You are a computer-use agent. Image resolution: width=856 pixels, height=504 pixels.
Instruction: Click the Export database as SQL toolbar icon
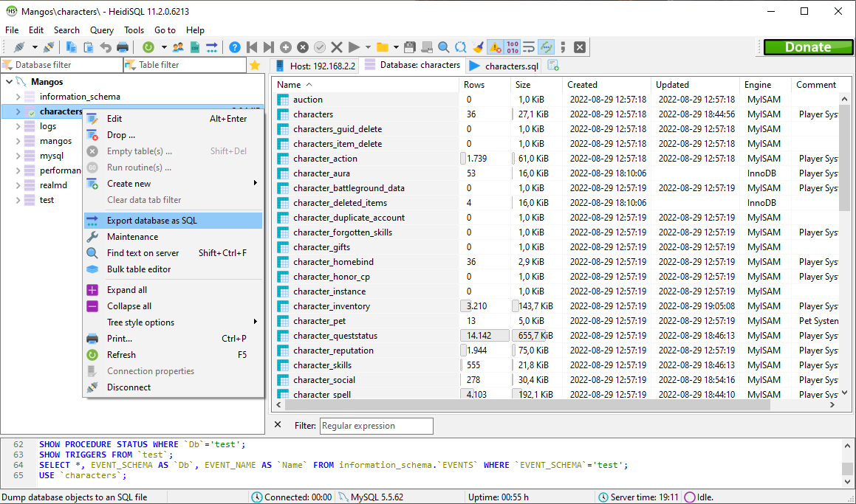point(212,47)
